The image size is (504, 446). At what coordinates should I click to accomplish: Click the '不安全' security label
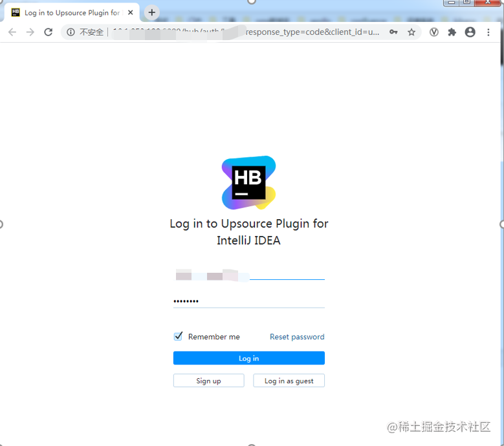92,32
